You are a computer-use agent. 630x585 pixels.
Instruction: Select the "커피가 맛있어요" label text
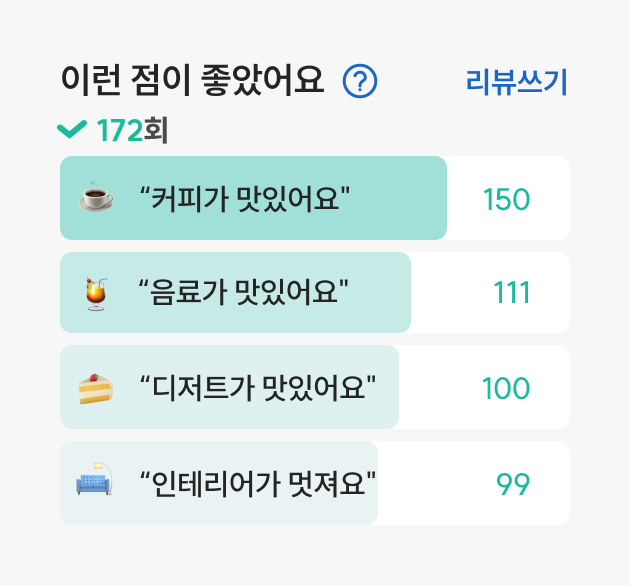click(x=245, y=198)
